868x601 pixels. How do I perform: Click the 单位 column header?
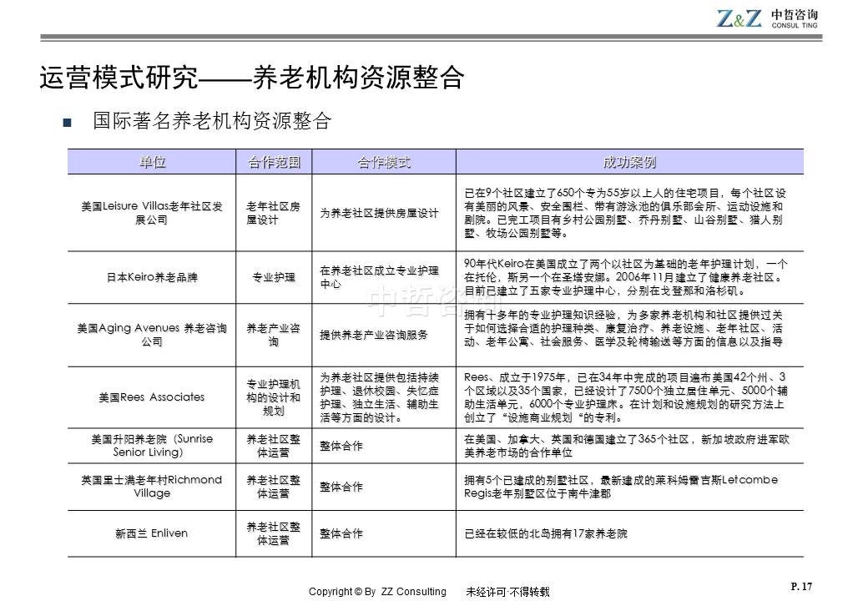(x=152, y=162)
